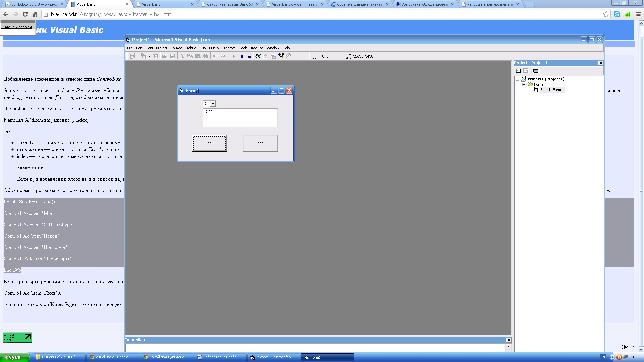Toggle Folders button in Project panel

[x=536, y=71]
